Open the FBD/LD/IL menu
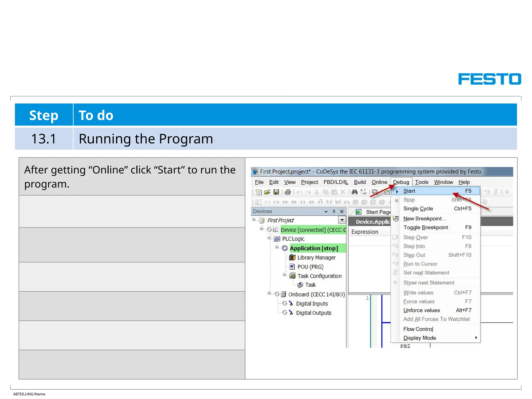Screen dimensions: 532x399 coord(336,182)
